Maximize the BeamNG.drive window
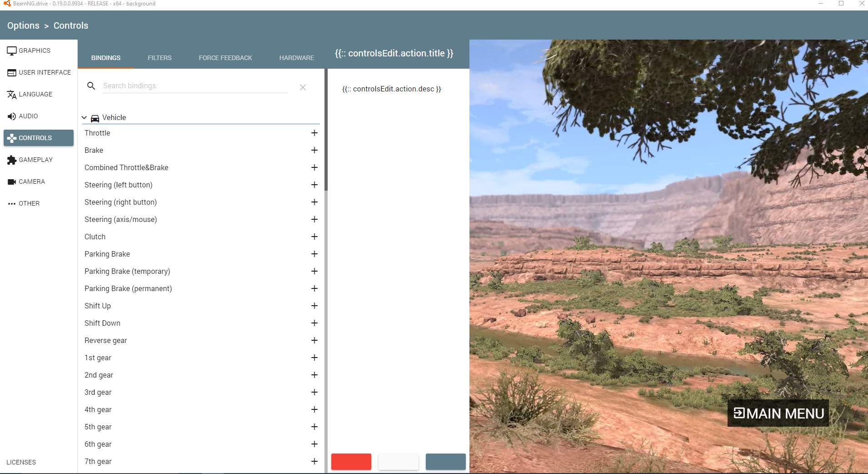 [x=841, y=4]
